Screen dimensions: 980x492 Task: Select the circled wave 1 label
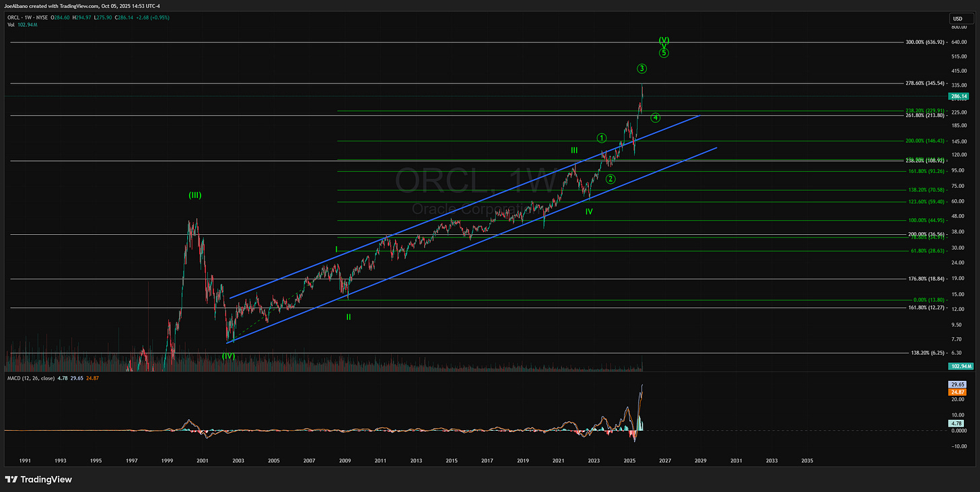[x=602, y=138]
